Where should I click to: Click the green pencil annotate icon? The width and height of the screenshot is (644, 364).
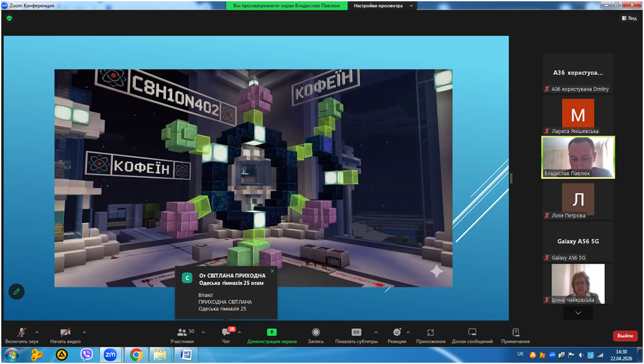(17, 291)
